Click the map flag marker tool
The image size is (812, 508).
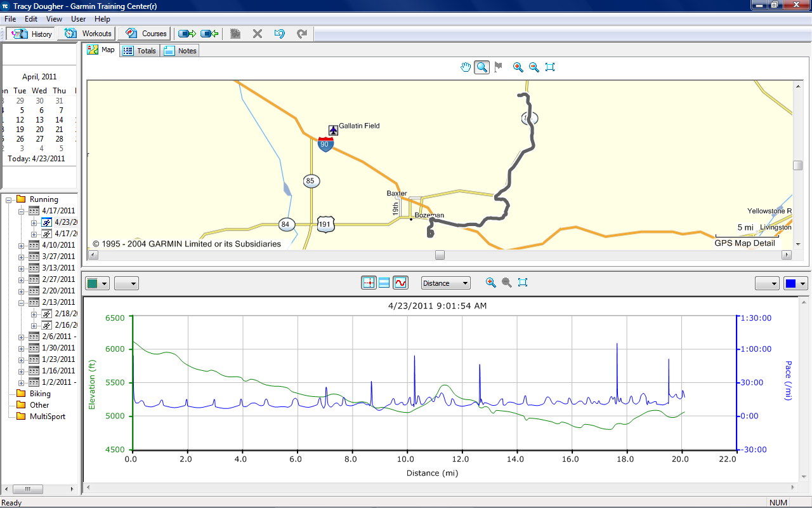coord(499,67)
